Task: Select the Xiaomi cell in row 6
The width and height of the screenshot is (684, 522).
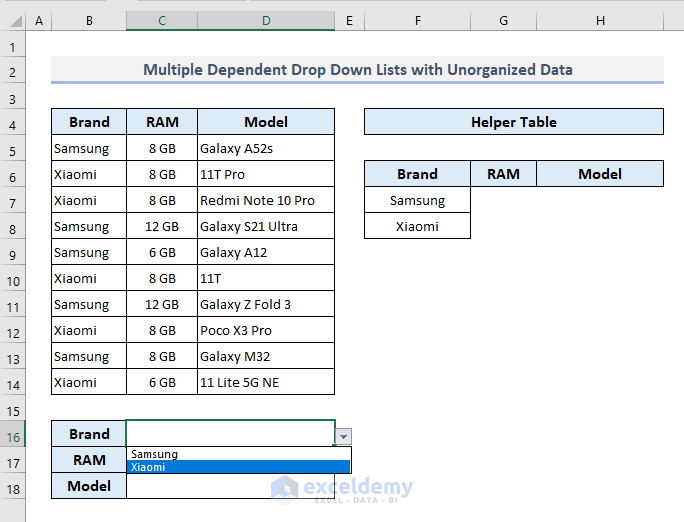Action: pyautogui.click(x=89, y=174)
